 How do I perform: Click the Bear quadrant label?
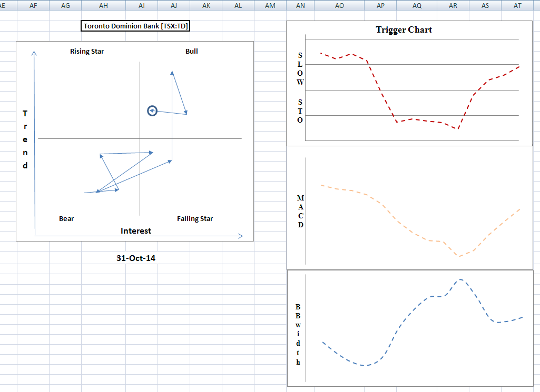pos(66,219)
